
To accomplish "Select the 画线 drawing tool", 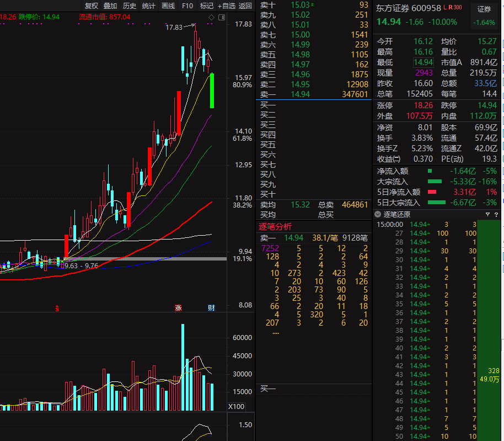I will click(168, 6).
